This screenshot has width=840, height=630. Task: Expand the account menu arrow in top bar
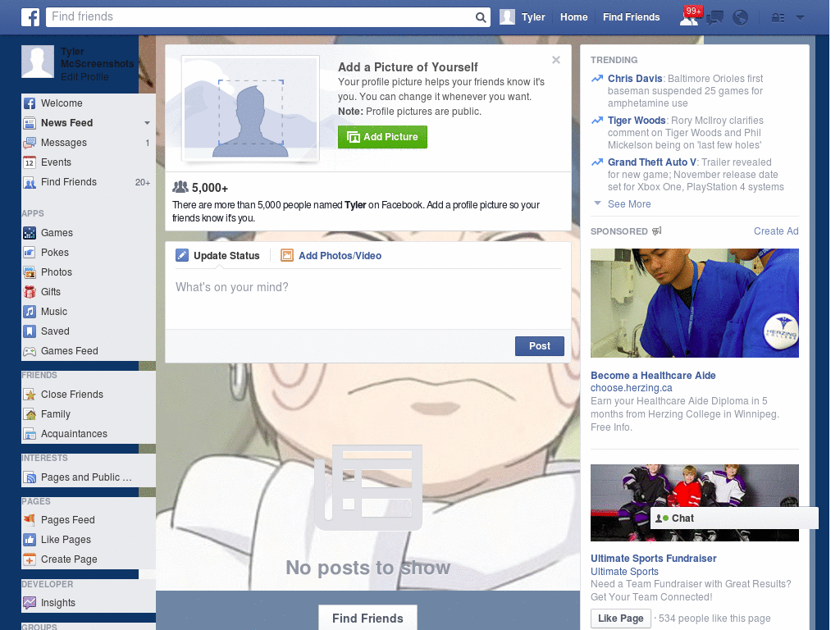[800, 18]
